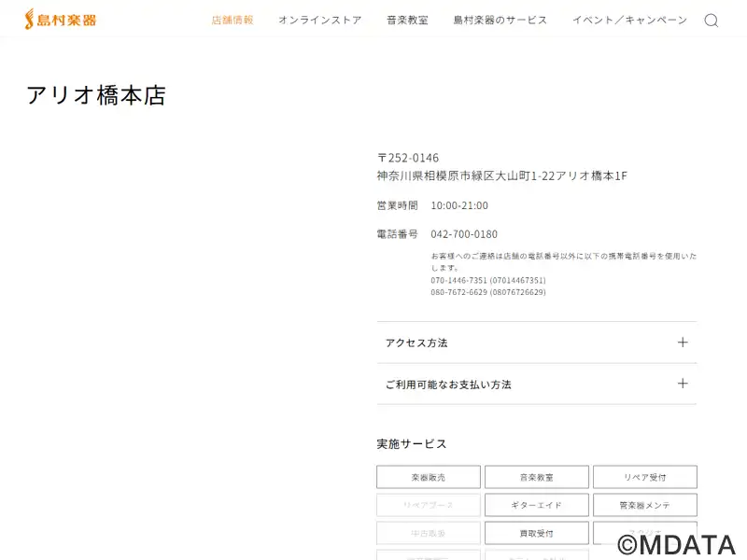Click the アリオ橋本店 page heading
The height and width of the screenshot is (560, 747).
pos(96,95)
